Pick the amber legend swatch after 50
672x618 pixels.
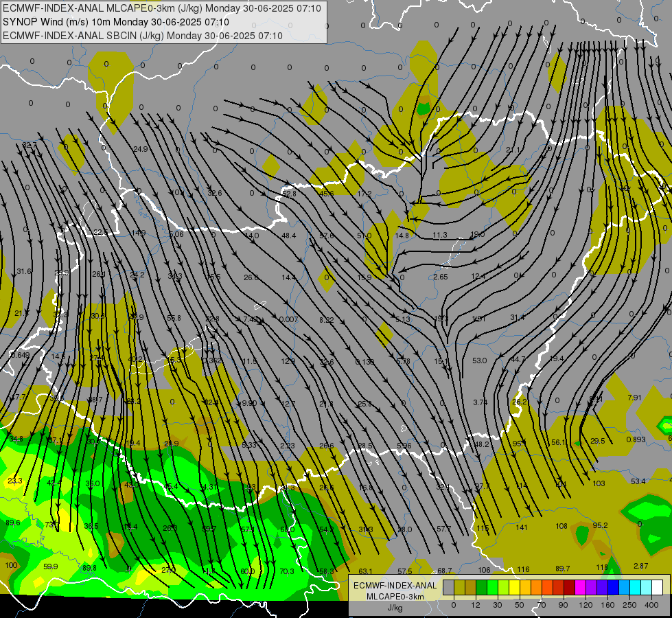525,587
